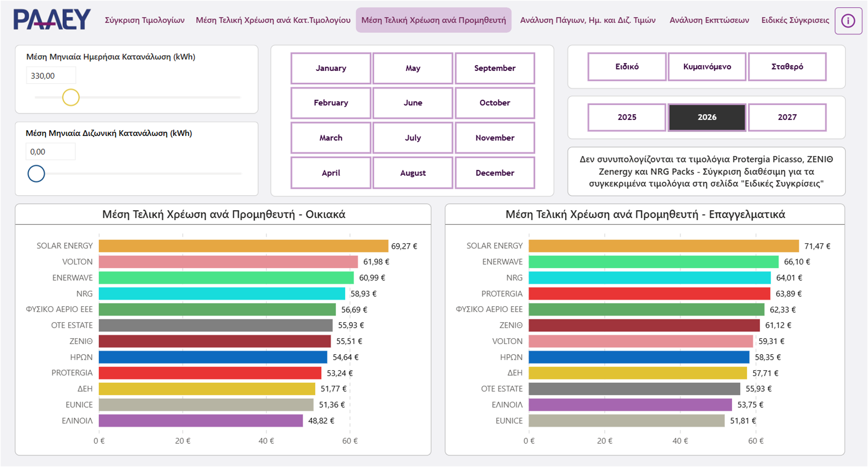Click the ΖΕΝΙΘ bar in Επαγγελματικά chart
The height and width of the screenshot is (467, 868).
644,325
